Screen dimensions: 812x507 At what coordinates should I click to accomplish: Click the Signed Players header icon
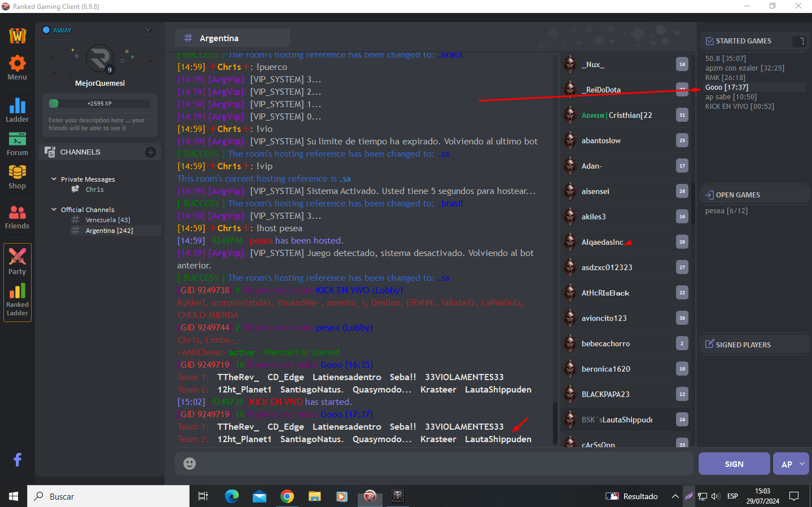click(x=709, y=344)
